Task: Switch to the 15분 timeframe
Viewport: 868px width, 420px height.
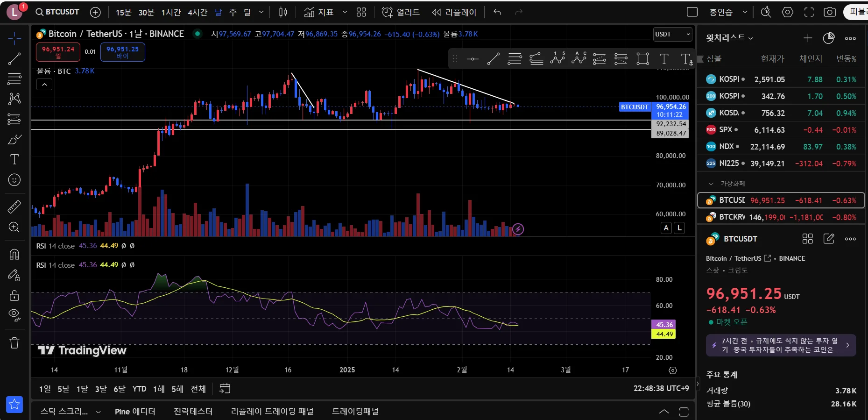Action: click(124, 12)
